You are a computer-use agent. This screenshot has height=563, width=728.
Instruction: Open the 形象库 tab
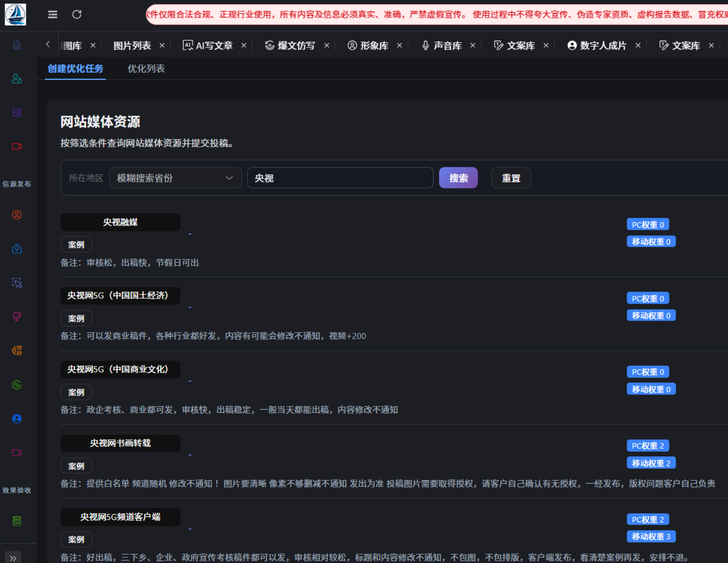368,45
